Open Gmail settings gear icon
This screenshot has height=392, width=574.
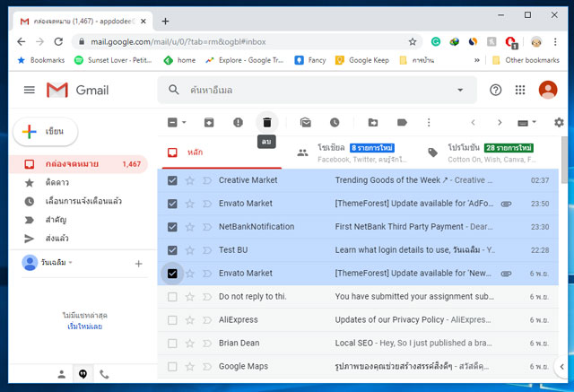[x=559, y=122]
